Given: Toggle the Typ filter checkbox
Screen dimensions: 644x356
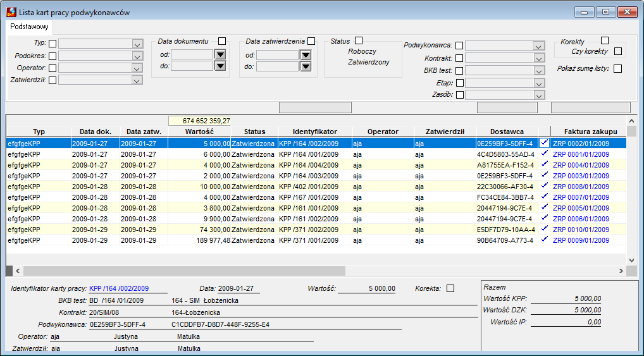Looking at the screenshot, I should [53, 44].
